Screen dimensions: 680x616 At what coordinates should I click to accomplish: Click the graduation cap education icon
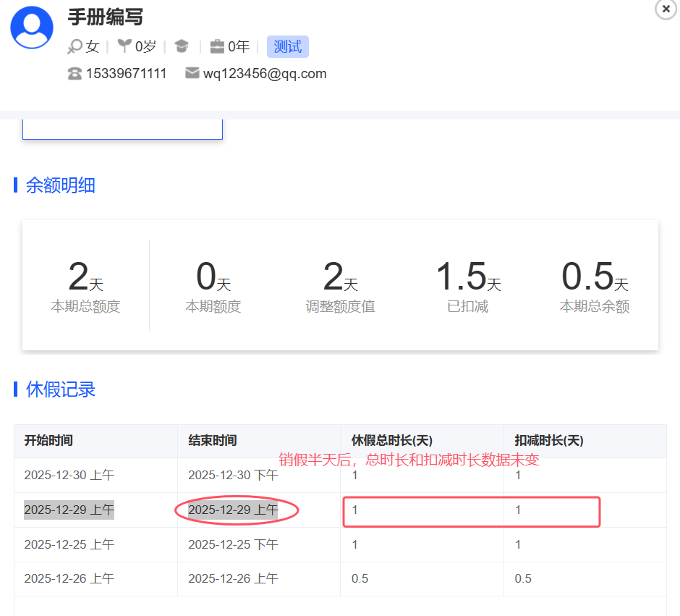(x=182, y=47)
